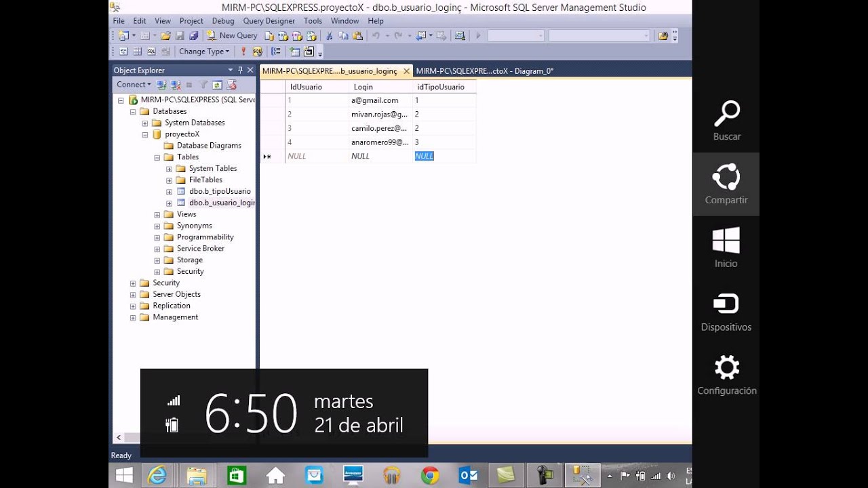Expand the Management node
868x488 pixels.
point(133,317)
